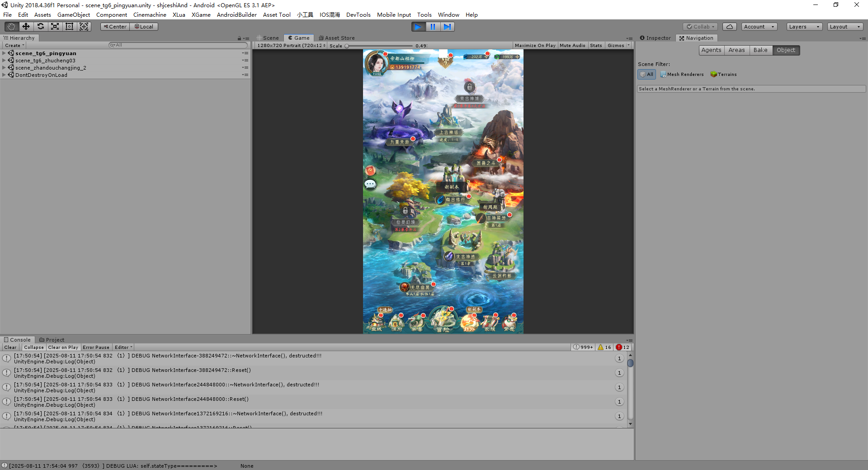868x470 pixels.
Task: Expand scene_zhandouchangjing_2 in Hierarchy
Action: click(x=4, y=68)
